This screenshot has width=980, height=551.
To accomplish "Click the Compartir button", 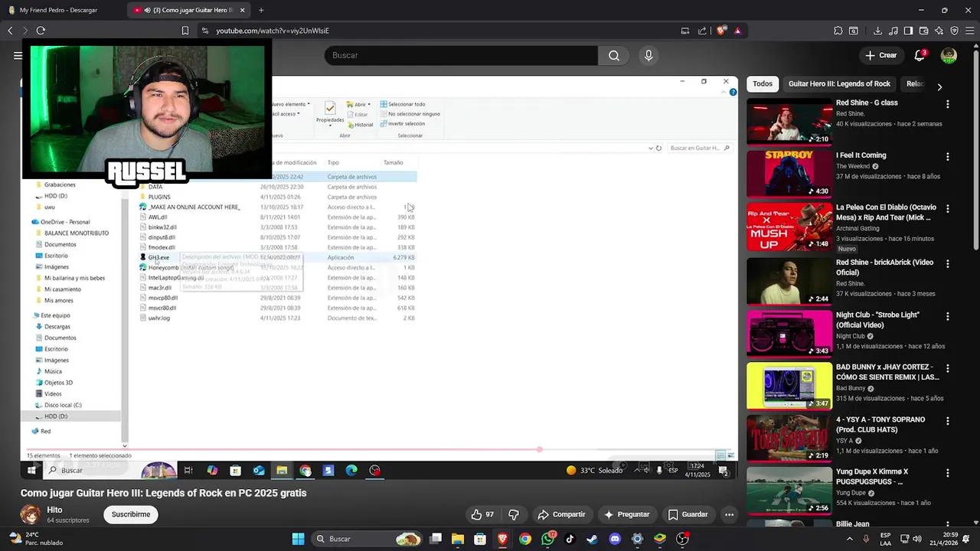I will [561, 514].
